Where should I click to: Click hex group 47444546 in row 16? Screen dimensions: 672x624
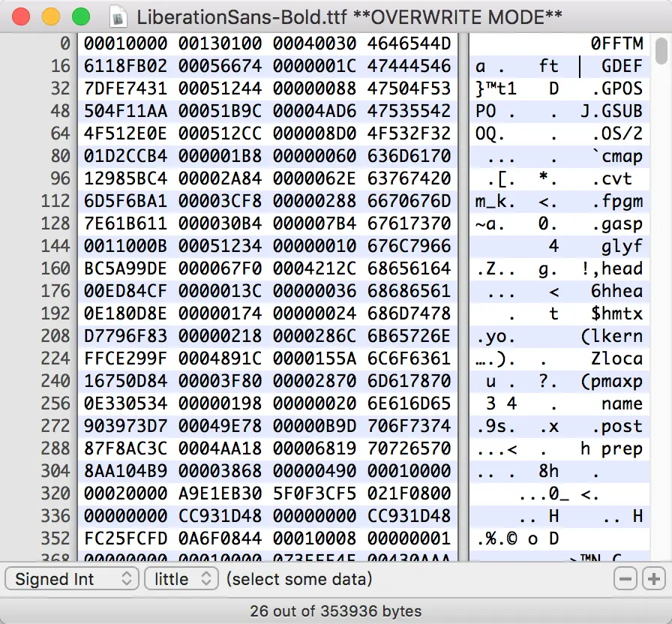click(x=409, y=66)
